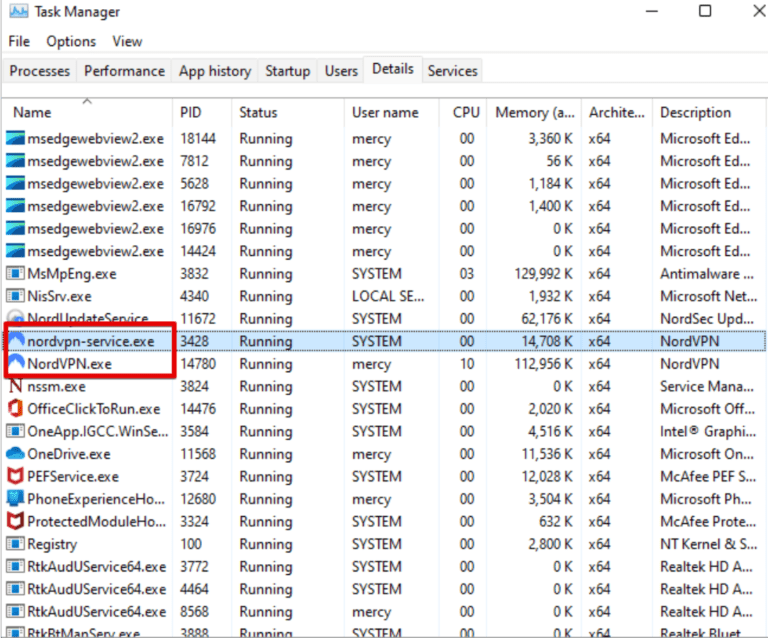Screen dimensions: 768x638
Task: Click the NordVPN.exe process icon
Action: (x=15, y=364)
